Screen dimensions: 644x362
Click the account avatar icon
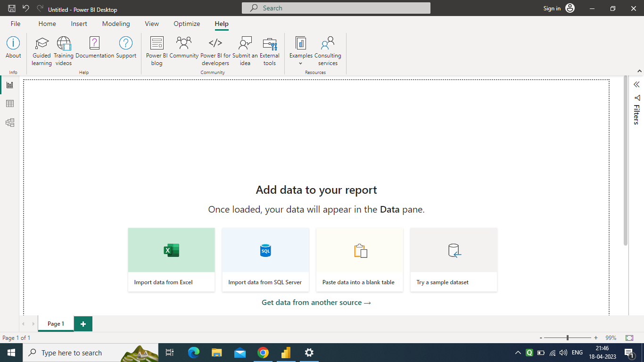(x=570, y=8)
